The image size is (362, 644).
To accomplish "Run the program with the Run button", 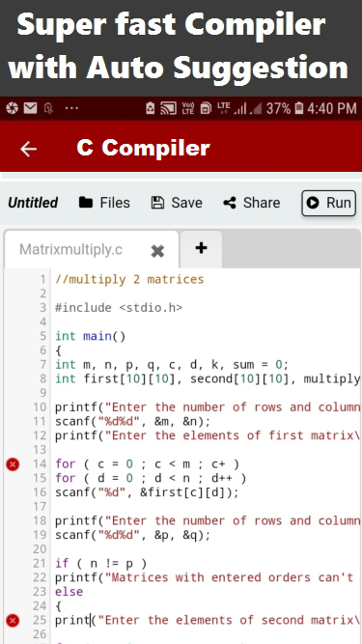I will [x=329, y=203].
